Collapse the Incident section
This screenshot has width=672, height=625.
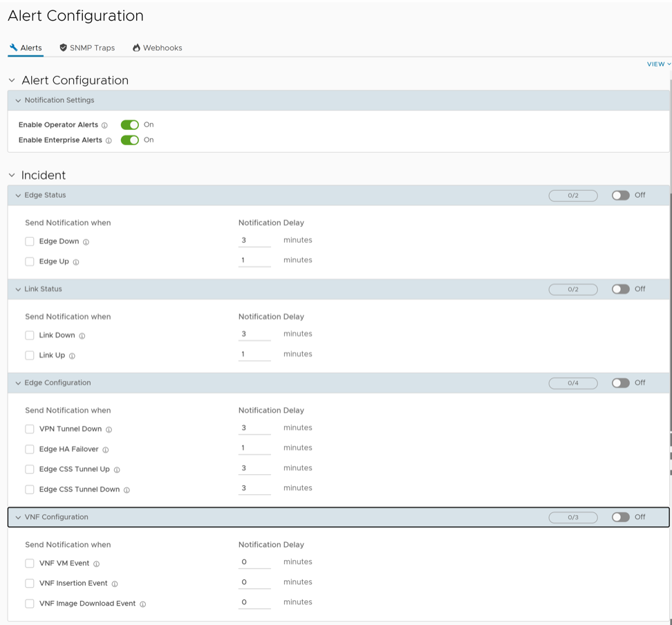click(x=12, y=176)
